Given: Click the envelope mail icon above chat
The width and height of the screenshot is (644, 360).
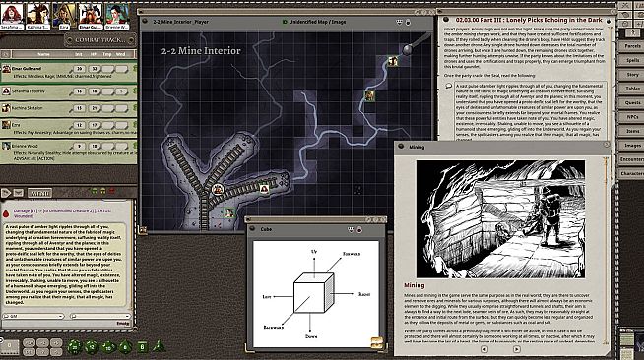Looking at the screenshot, I should 18,193.
